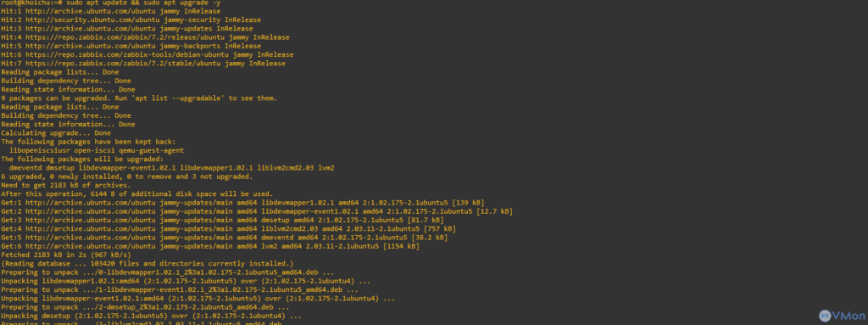Click the VMon watermark logo icon
The width and height of the screenshot is (868, 325).
(x=826, y=316)
